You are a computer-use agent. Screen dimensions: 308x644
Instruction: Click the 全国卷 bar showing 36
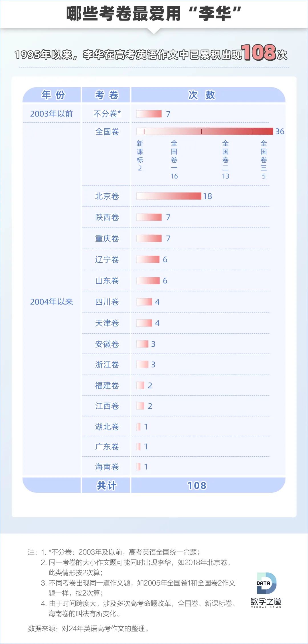point(204,131)
